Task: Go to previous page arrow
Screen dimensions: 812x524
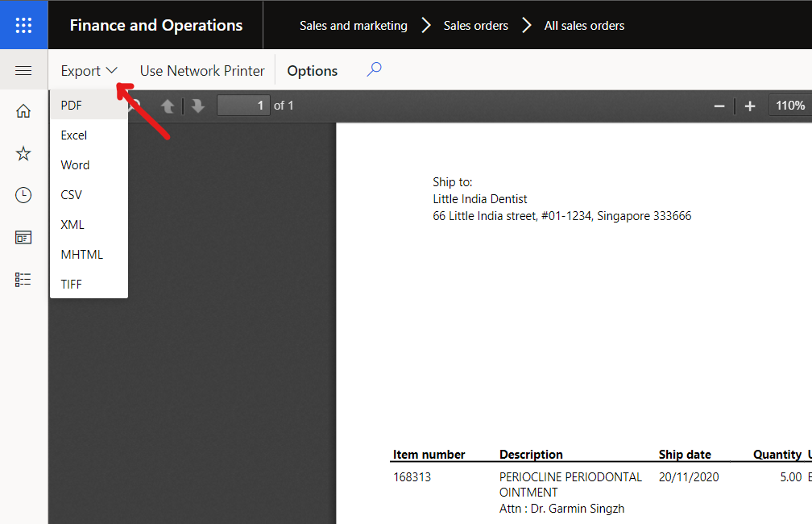Action: [x=168, y=106]
